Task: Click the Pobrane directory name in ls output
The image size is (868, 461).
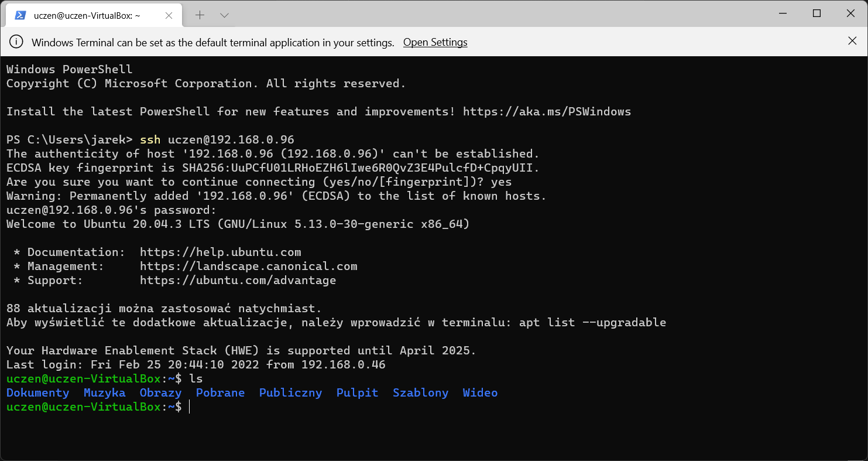Action: point(221,392)
